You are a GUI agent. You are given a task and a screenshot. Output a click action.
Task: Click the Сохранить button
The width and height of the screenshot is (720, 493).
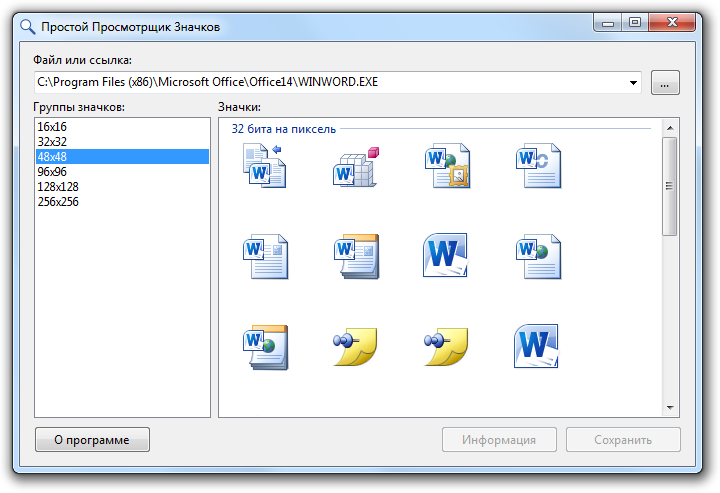pos(623,440)
